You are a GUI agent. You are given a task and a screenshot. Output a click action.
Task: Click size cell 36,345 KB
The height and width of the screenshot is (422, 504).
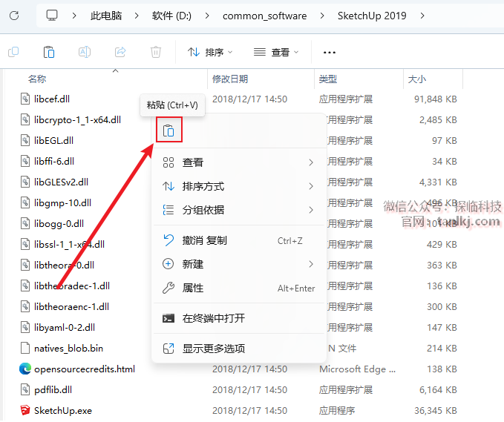tap(436, 410)
